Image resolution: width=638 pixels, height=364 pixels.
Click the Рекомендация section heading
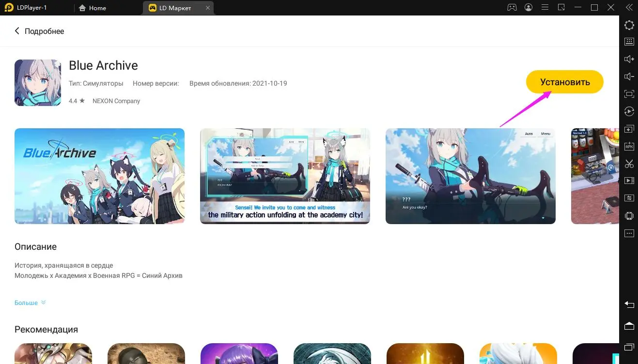pyautogui.click(x=46, y=329)
